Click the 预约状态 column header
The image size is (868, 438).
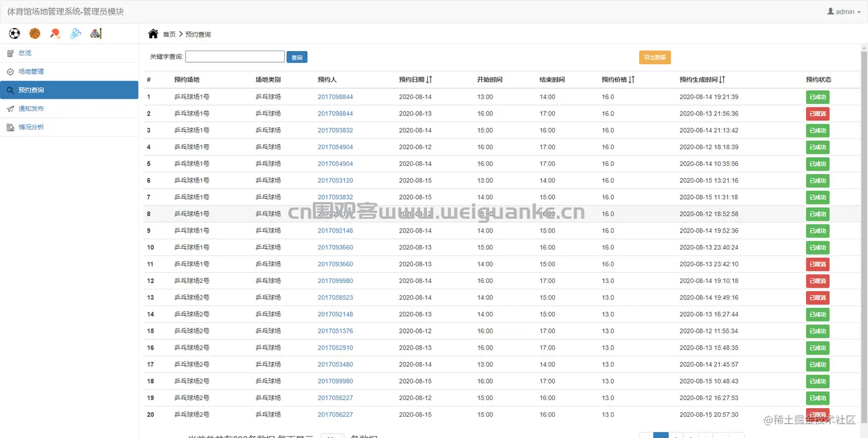[819, 80]
